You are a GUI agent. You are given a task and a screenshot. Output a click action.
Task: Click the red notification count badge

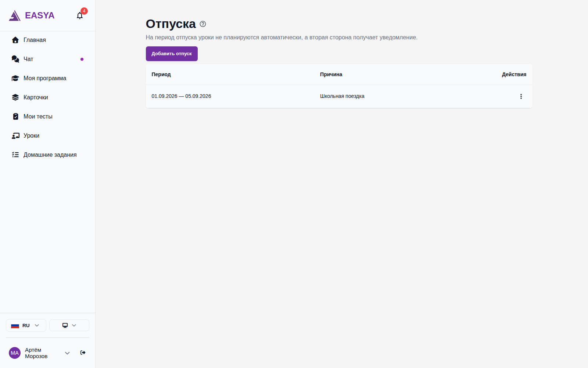[x=84, y=11]
